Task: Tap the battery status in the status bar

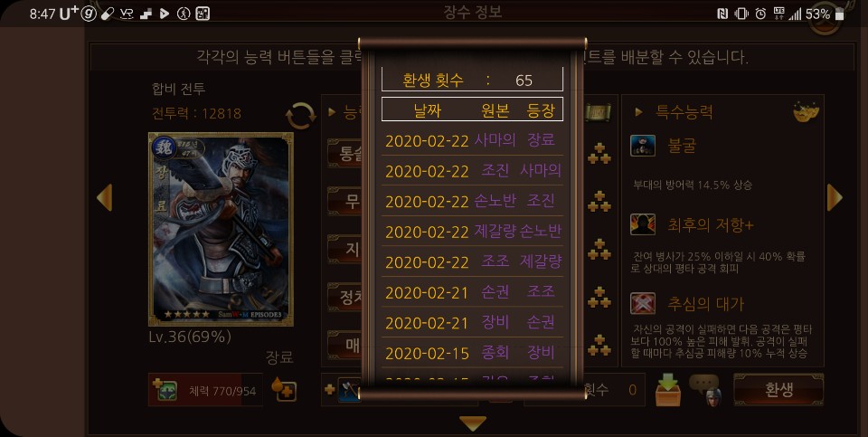Action: coord(825,14)
